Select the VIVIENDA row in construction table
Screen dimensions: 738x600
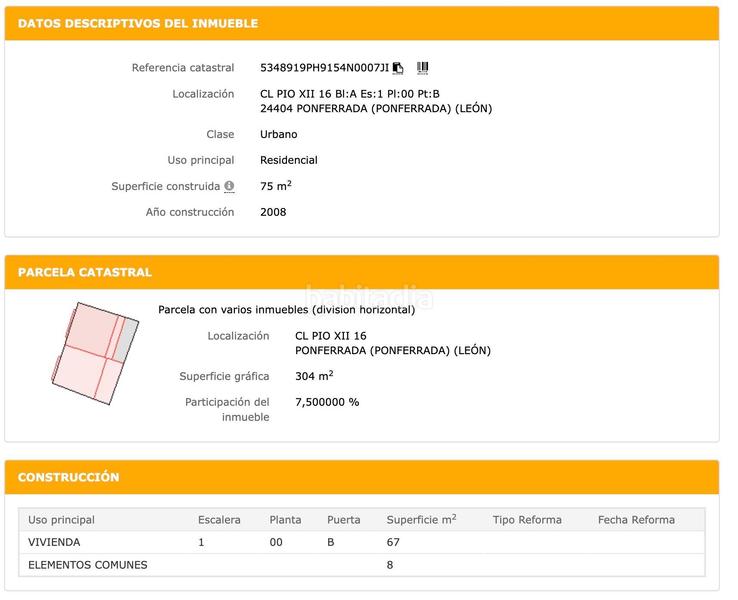point(54,542)
